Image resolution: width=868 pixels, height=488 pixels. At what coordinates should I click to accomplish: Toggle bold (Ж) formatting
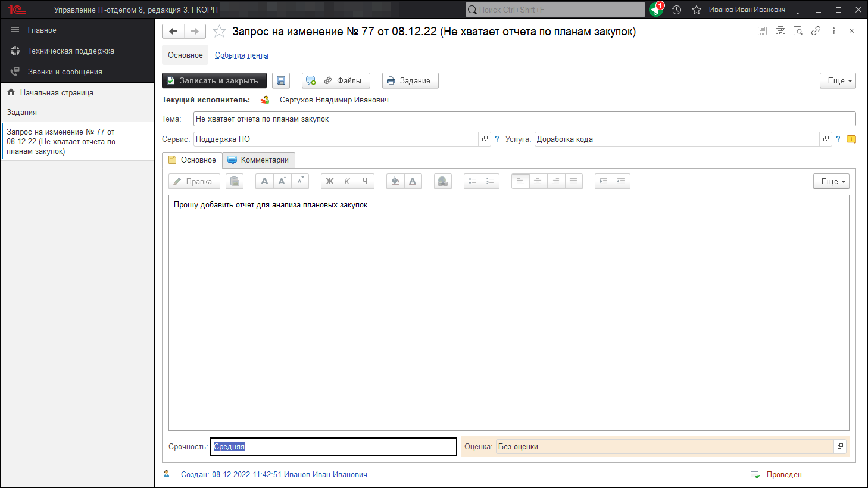[329, 182]
